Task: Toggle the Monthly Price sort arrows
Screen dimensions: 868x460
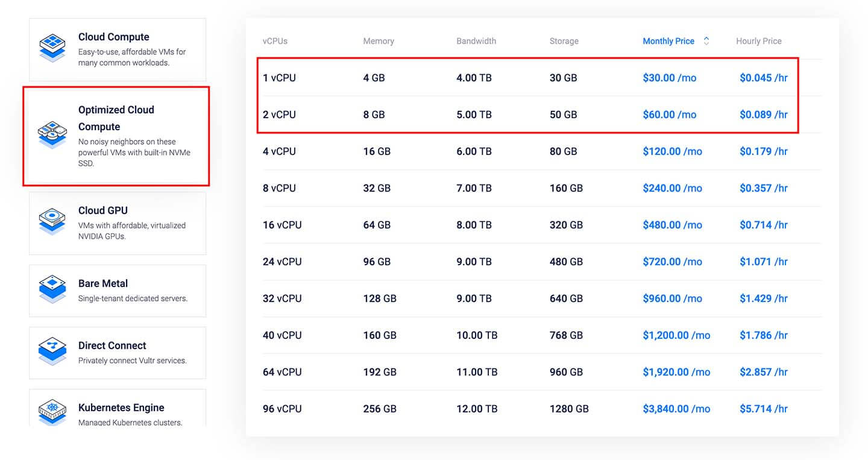Action: coord(706,41)
